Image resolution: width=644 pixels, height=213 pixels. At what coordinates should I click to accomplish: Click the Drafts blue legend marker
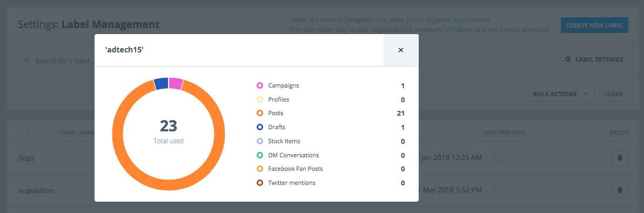tap(259, 127)
